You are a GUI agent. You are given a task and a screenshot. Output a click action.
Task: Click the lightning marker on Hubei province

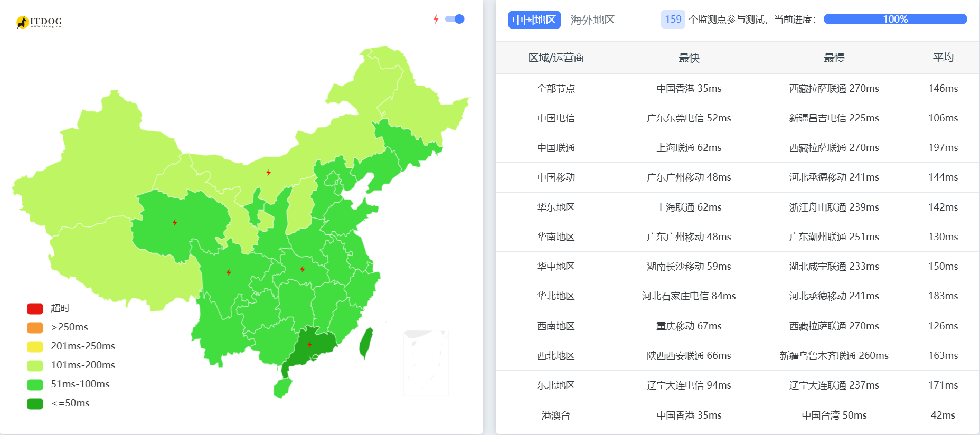(x=303, y=269)
